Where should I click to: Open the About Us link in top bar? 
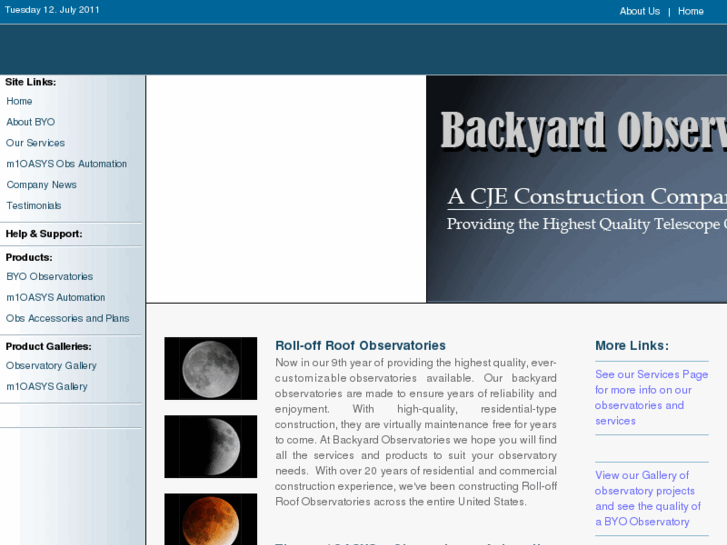tap(639, 11)
